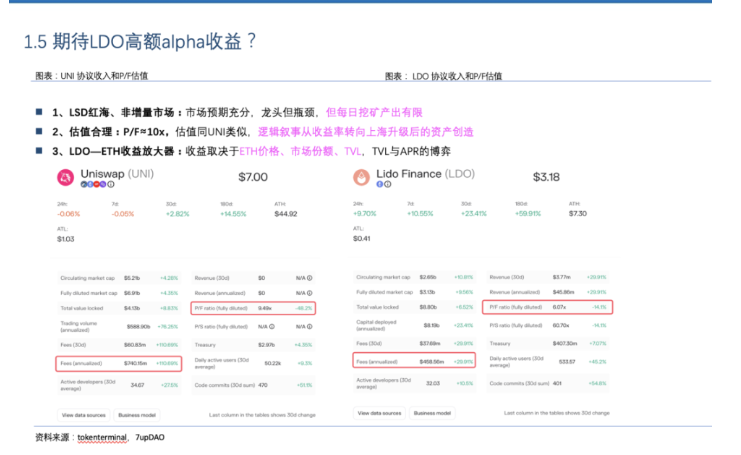741x455 pixels.
Task: Click Uniswap 180d change +14.55%
Action: [233, 214]
